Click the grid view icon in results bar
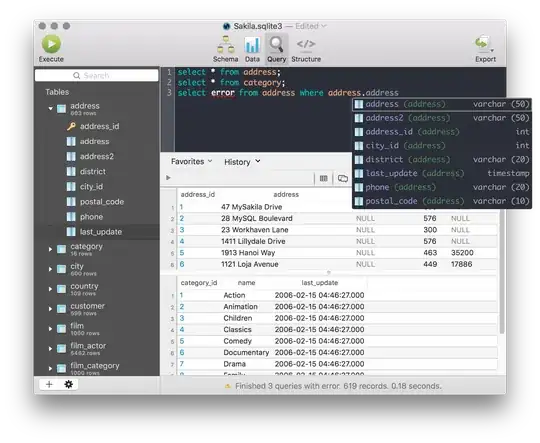Image resolution: width=540 pixels, height=443 pixels. (323, 178)
